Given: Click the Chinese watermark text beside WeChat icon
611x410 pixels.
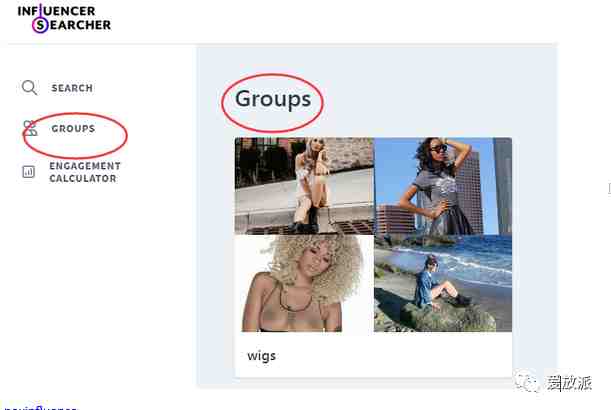Looking at the screenshot, I should click(569, 383).
